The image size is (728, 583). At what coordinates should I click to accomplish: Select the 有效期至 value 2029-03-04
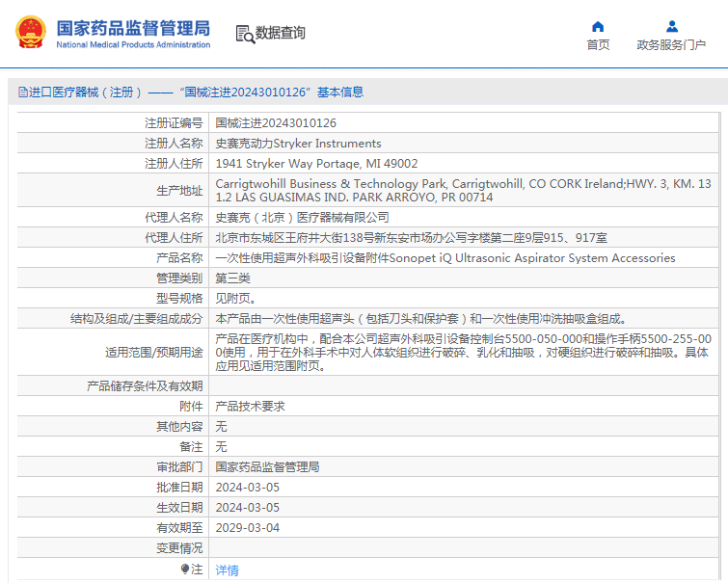click(x=248, y=528)
